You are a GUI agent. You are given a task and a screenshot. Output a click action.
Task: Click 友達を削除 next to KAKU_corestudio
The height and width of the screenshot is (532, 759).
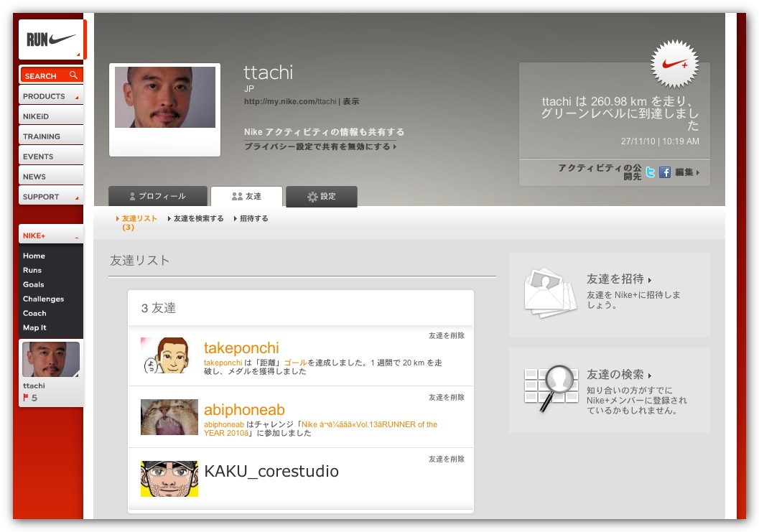(446, 459)
